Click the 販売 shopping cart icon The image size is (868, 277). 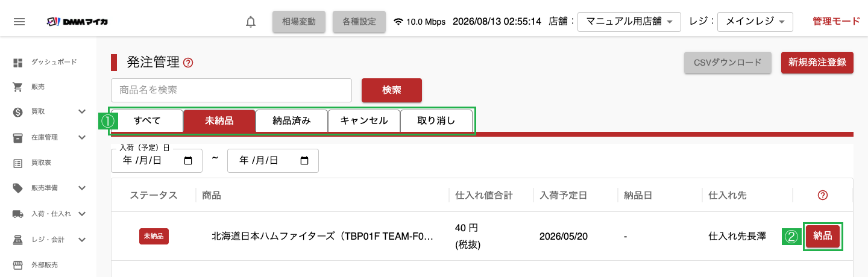tap(18, 87)
